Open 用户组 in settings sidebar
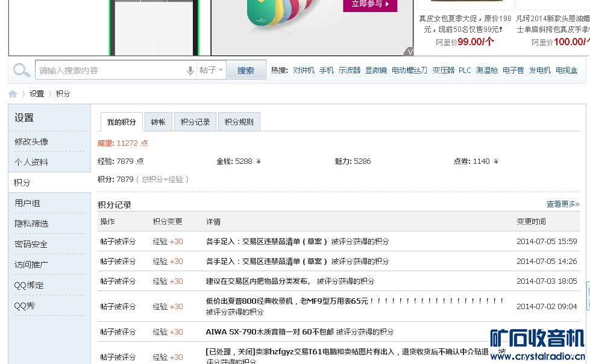 pyautogui.click(x=27, y=203)
